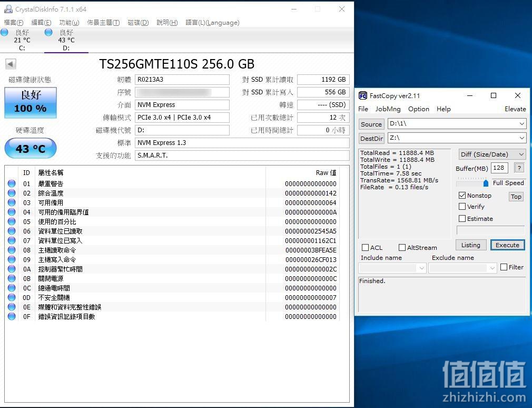Expand the DestDir path dropdown

(x=522, y=138)
